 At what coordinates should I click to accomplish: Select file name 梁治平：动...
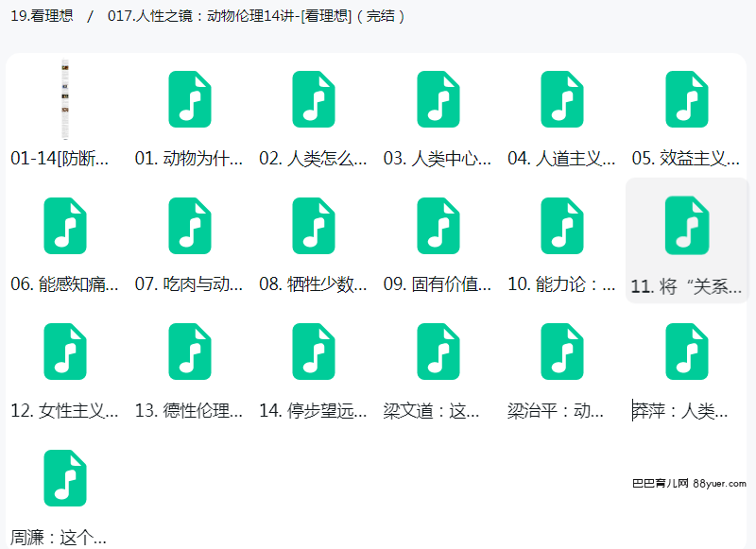coord(556,411)
